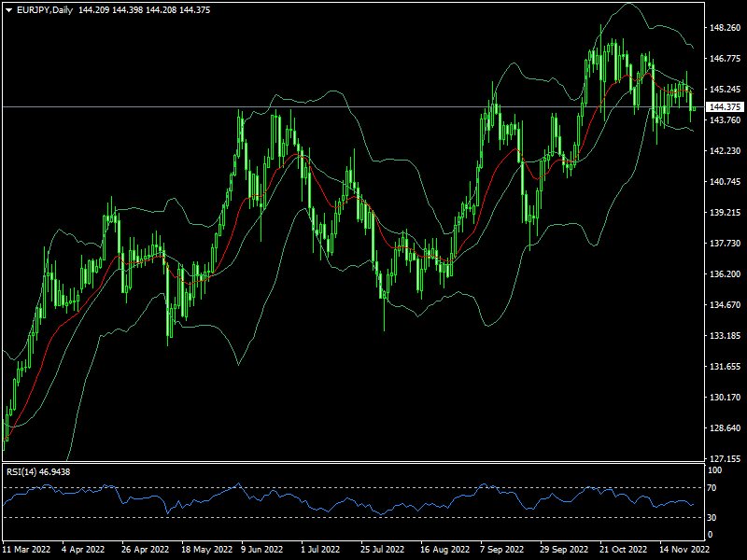Click the 142.230 price scale label
Screen dimensions: 747x560
point(726,151)
